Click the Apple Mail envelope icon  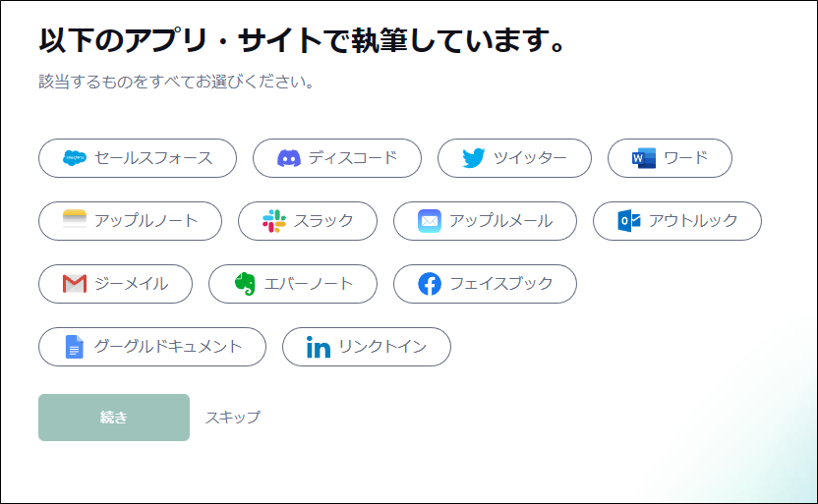[430, 221]
